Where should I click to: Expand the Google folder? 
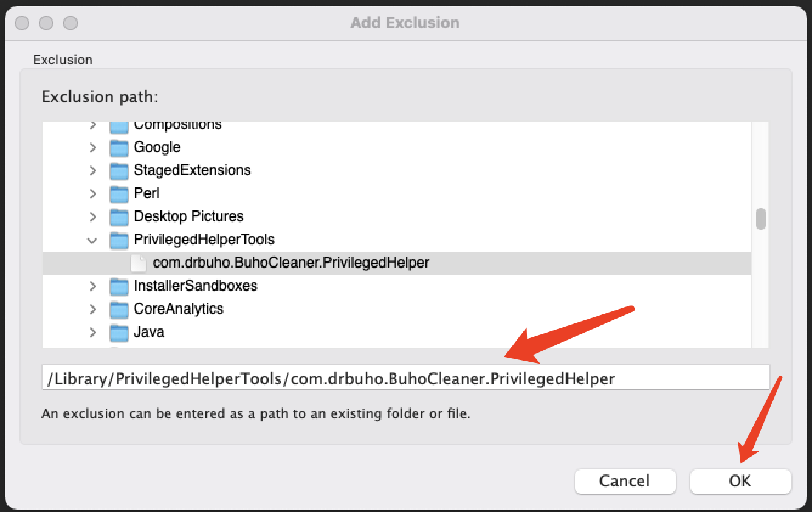point(92,148)
